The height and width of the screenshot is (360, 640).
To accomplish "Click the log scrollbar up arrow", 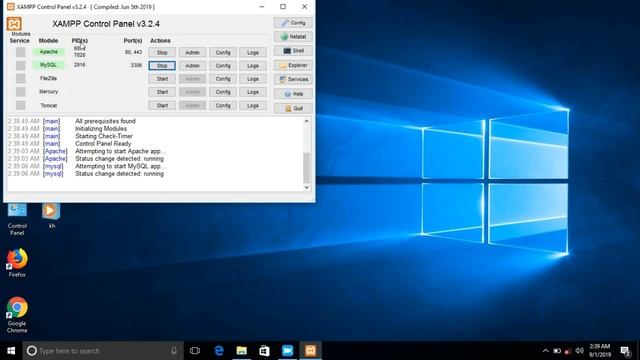I will 307,121.
